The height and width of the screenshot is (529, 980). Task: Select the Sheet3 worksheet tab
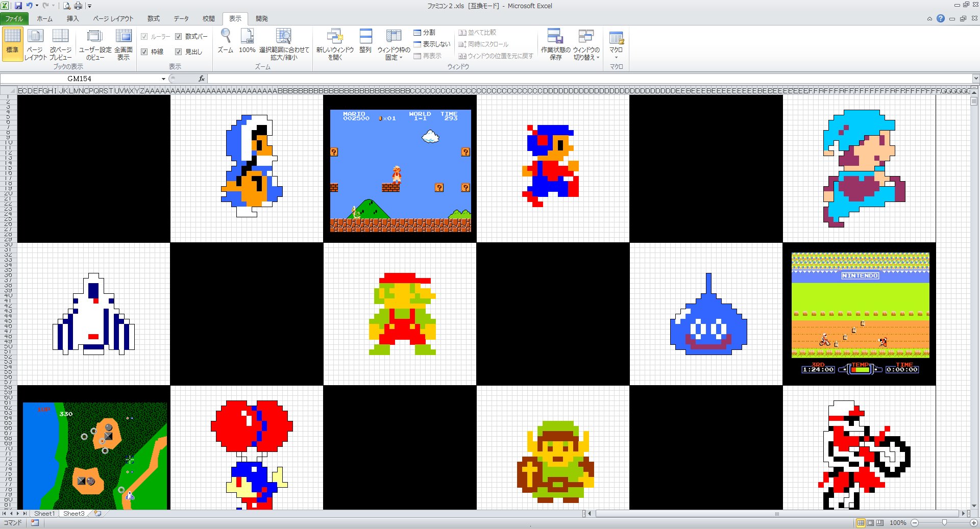pos(73,514)
